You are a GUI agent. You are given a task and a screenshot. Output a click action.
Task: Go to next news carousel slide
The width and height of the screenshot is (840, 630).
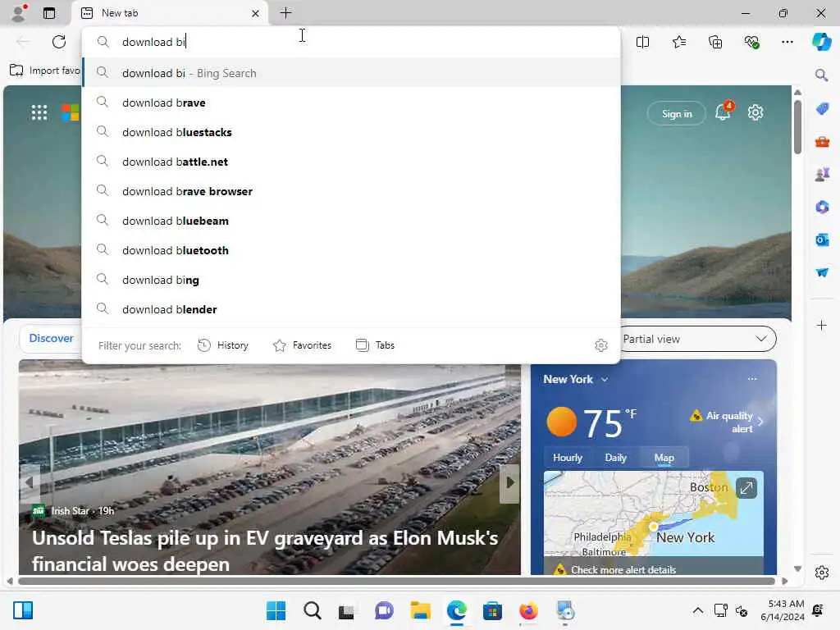509,482
